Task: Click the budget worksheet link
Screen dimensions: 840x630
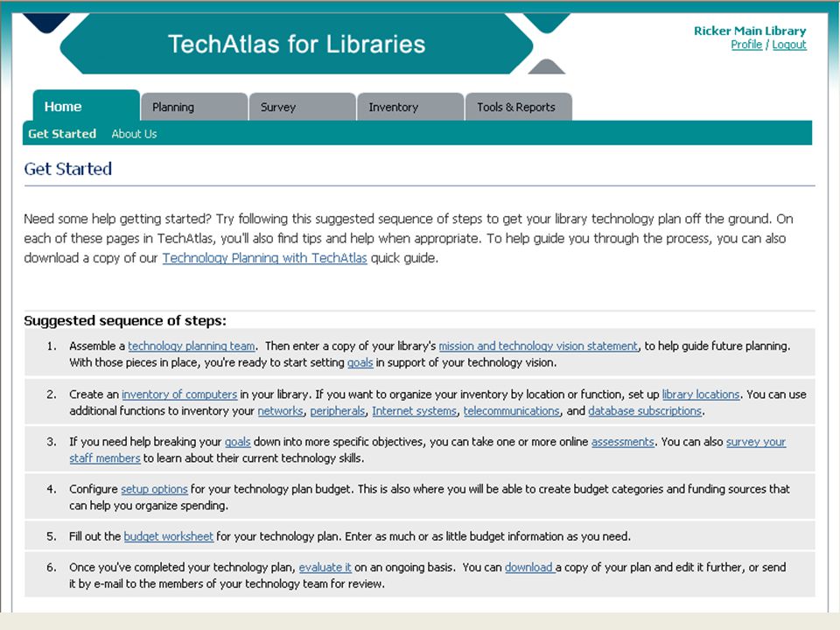Action: point(169,536)
